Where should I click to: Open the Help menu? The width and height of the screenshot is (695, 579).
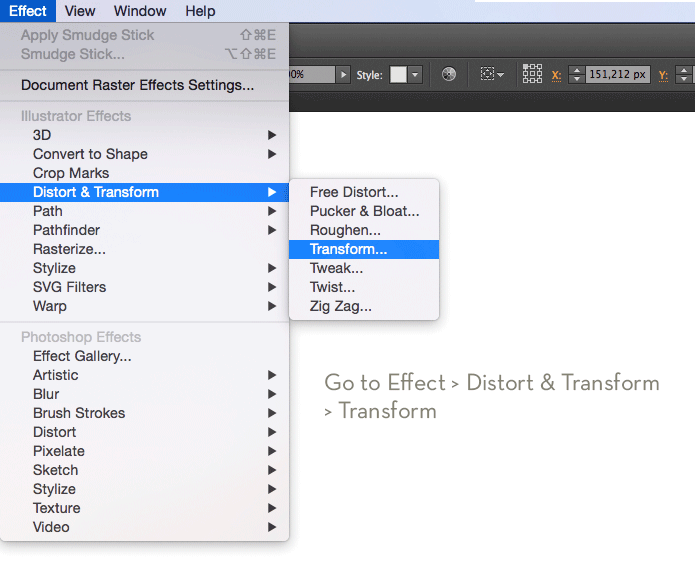200,11
